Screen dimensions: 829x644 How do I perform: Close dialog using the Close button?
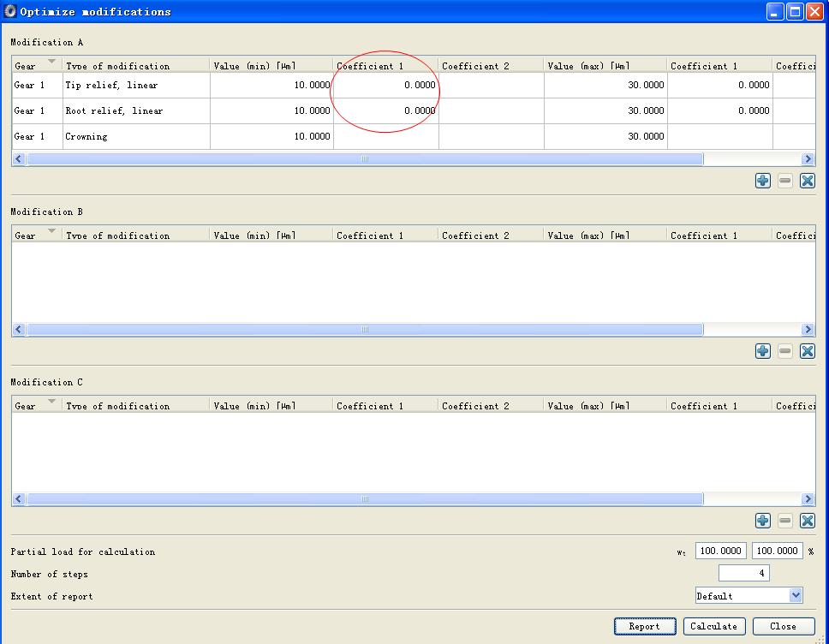point(783,626)
